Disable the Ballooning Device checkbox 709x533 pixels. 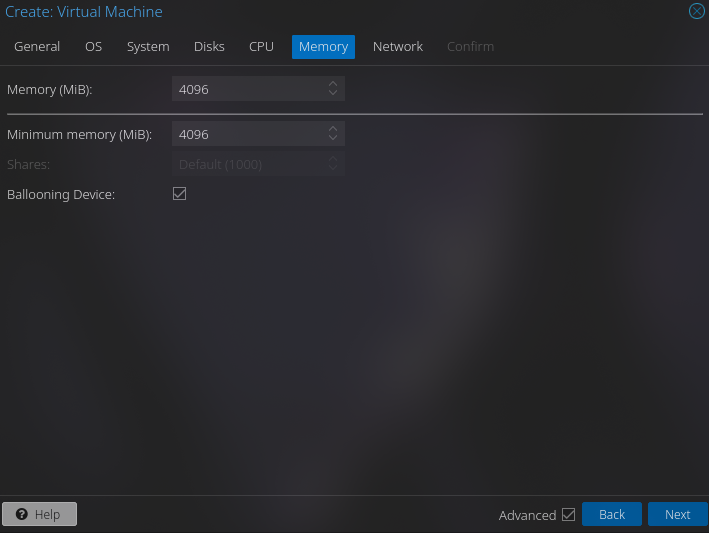tap(180, 194)
